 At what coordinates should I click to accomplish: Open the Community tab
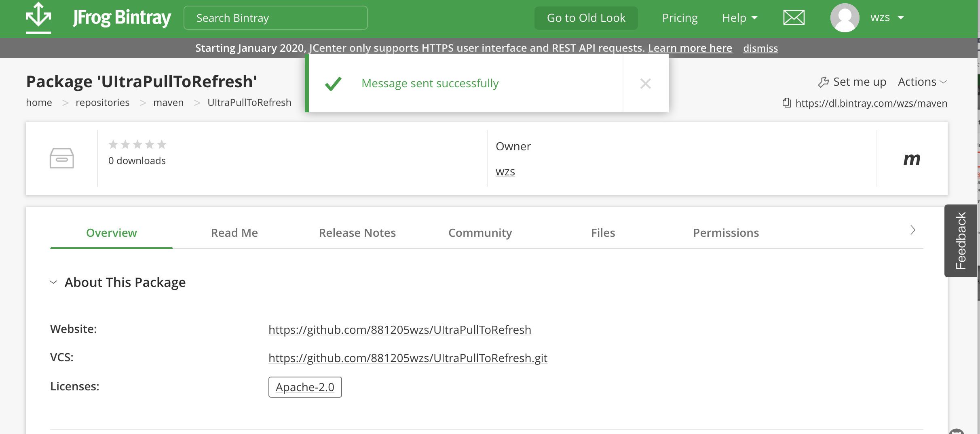click(x=480, y=233)
